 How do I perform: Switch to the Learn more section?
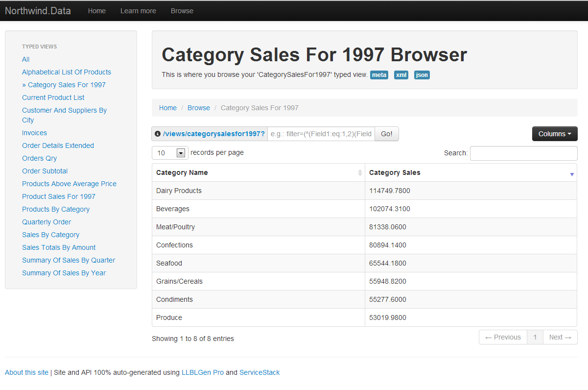pyautogui.click(x=138, y=10)
